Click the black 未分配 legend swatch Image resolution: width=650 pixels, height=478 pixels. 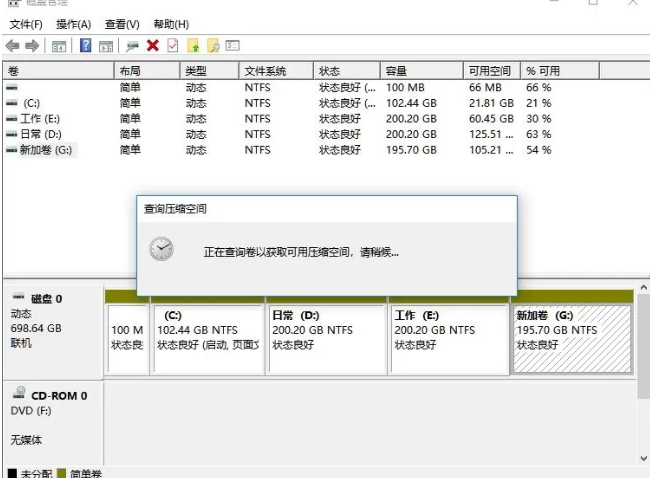(12, 473)
